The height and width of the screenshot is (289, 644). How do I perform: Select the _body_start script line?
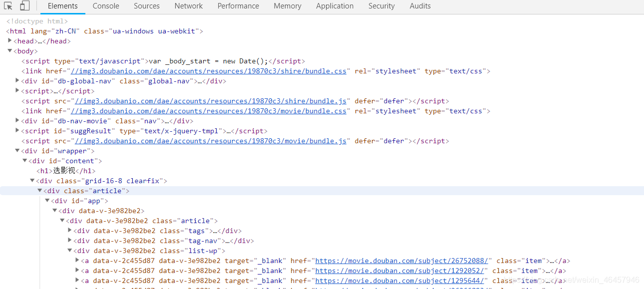click(163, 61)
